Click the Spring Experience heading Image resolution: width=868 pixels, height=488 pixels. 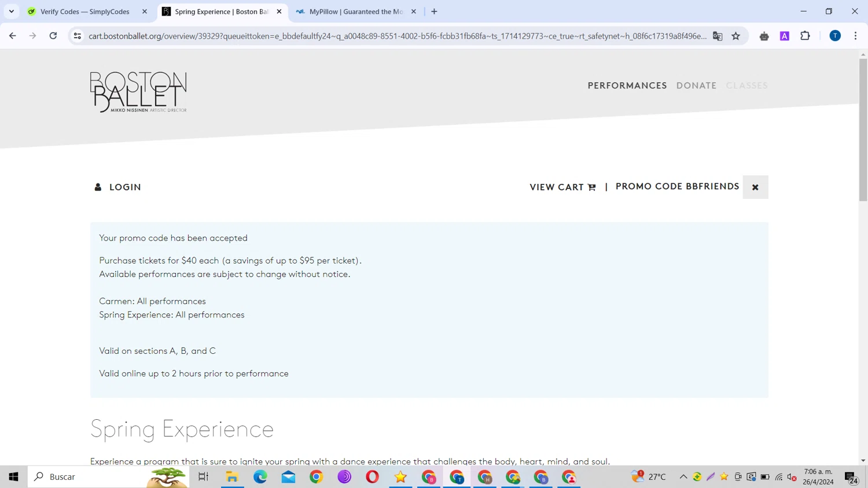tap(182, 430)
